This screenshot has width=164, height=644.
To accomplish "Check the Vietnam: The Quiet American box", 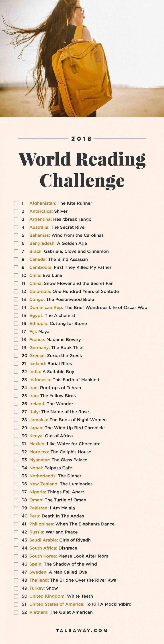I will click(x=16, y=612).
